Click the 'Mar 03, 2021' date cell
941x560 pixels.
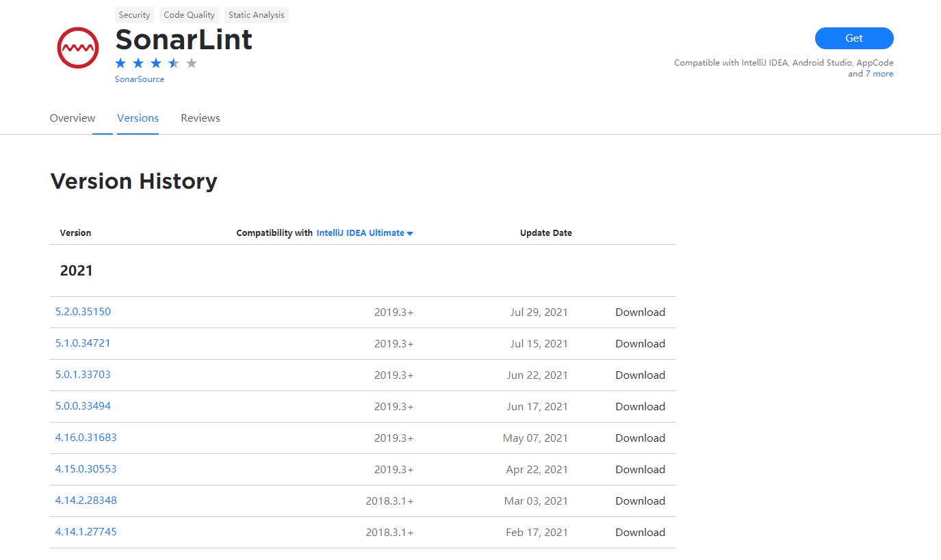536,501
